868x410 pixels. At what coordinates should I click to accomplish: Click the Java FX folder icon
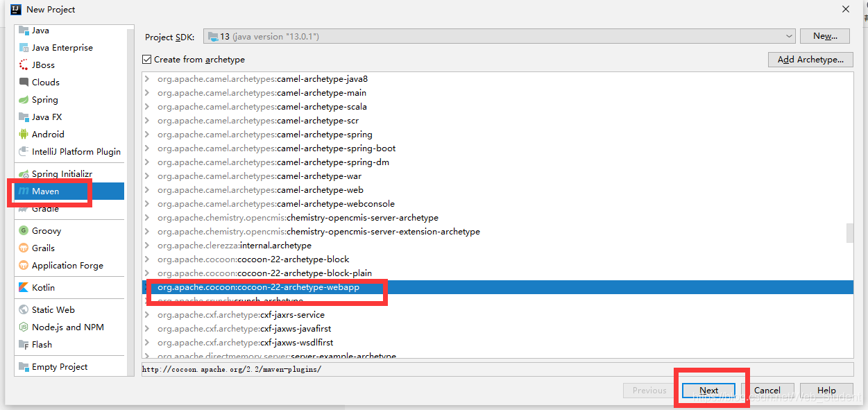pyautogui.click(x=24, y=117)
